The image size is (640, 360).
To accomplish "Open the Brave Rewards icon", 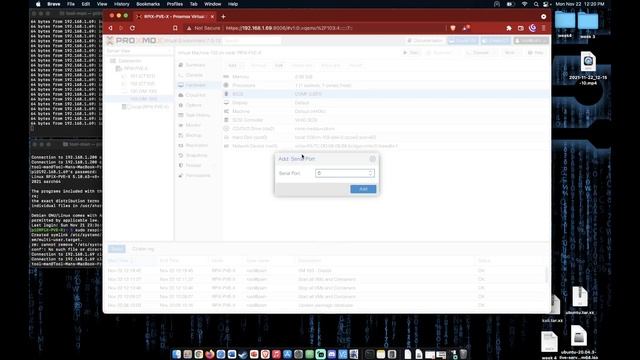I will tap(466, 28).
